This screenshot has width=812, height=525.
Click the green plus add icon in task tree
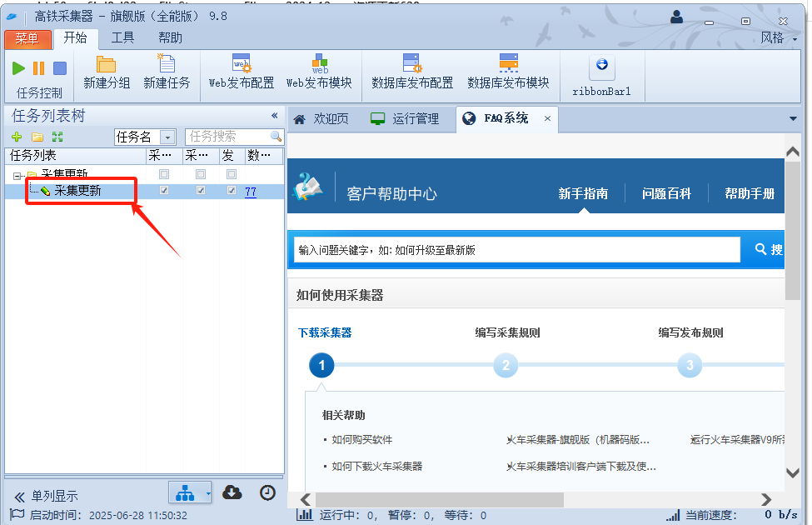click(x=17, y=137)
